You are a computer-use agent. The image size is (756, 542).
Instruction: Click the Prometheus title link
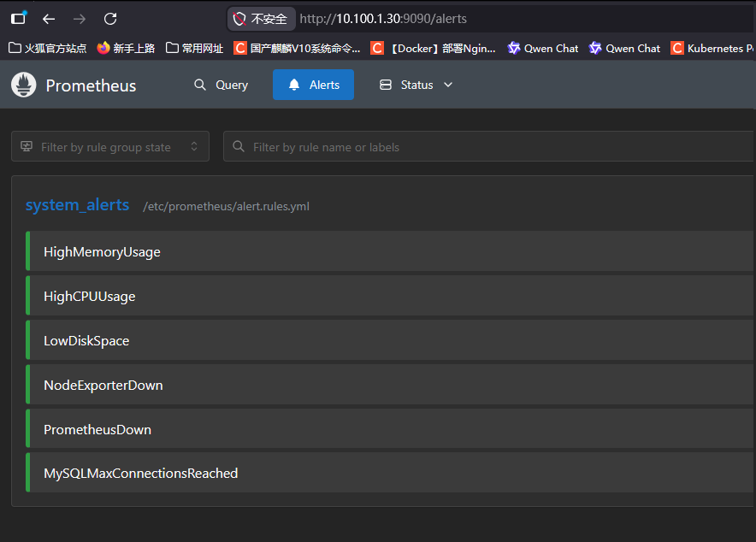click(91, 85)
